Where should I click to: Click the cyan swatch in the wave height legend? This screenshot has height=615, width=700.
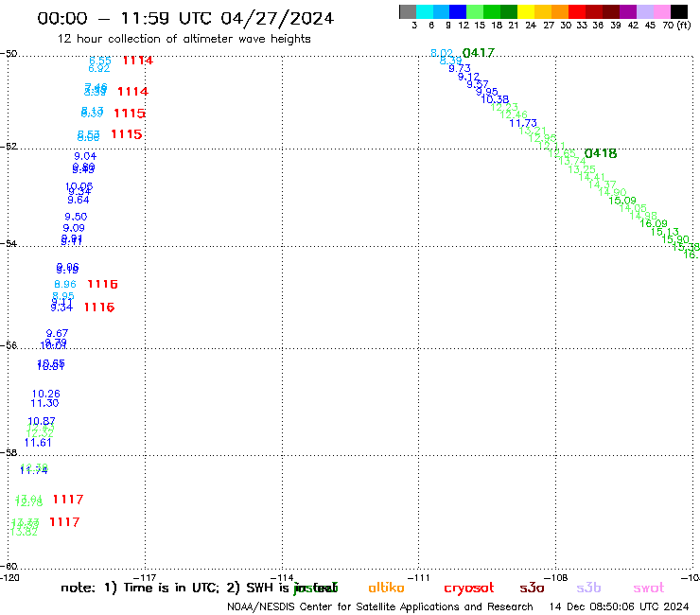point(425,11)
